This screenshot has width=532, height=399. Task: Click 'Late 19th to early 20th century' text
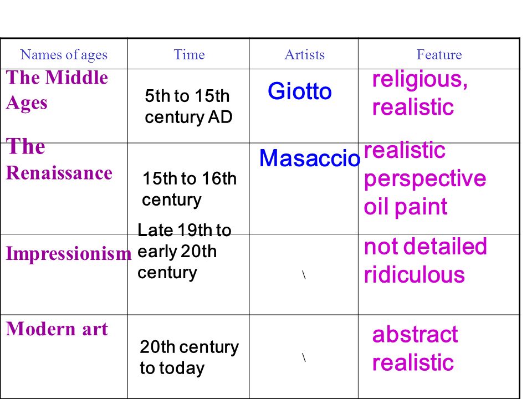[185, 252]
